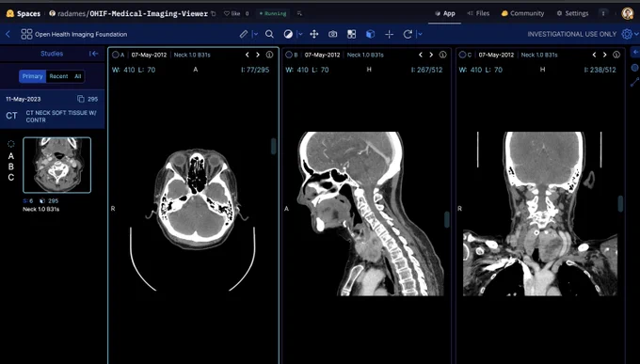Go to next series in viewport A
This screenshot has height=364, width=640.
258,55
